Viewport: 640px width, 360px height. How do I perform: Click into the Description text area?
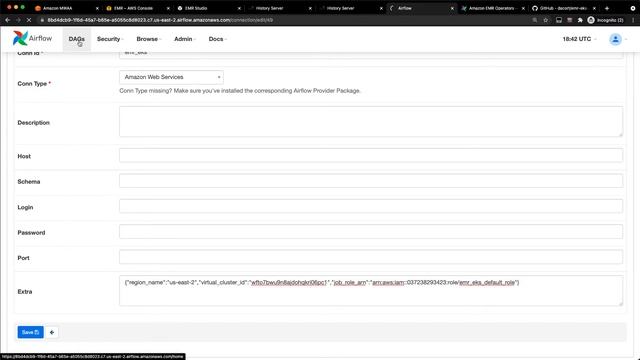371,122
